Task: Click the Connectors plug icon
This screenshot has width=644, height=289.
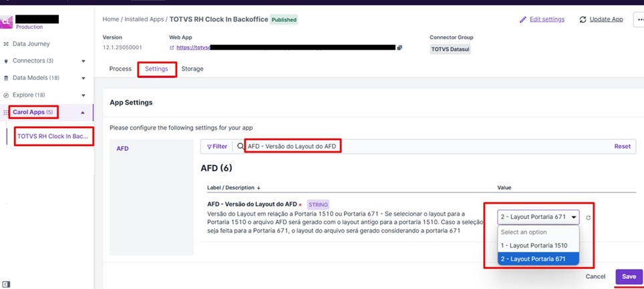Action: pyautogui.click(x=6, y=61)
